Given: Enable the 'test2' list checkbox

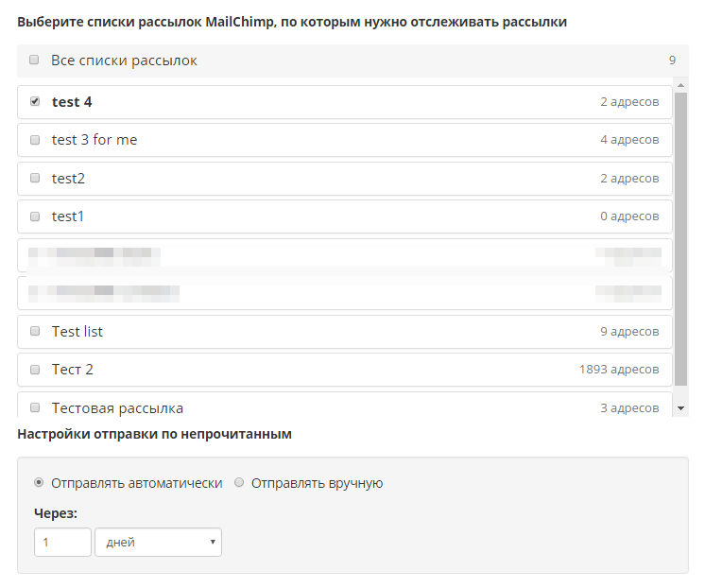Looking at the screenshot, I should point(35,178).
